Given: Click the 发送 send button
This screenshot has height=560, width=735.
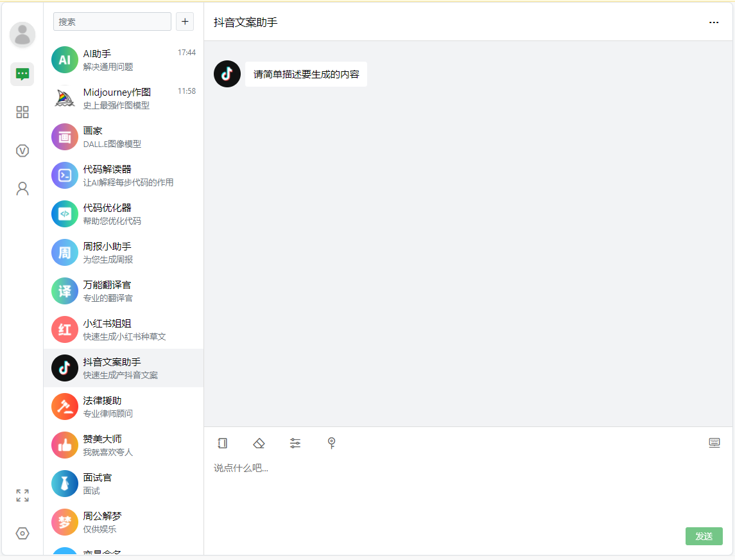Looking at the screenshot, I should click(x=704, y=536).
